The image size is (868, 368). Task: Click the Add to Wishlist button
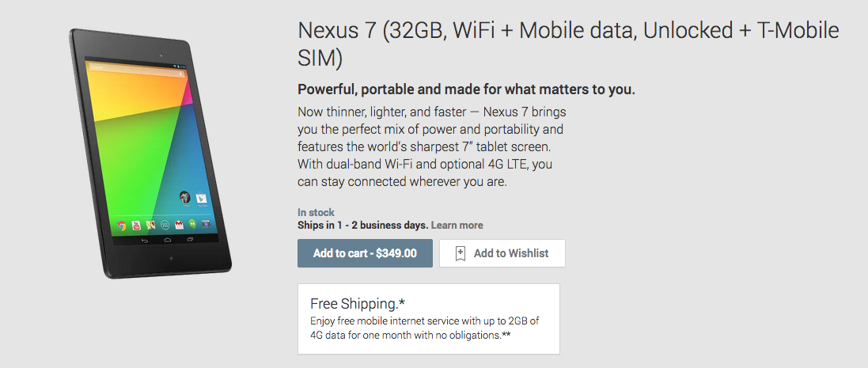502,253
